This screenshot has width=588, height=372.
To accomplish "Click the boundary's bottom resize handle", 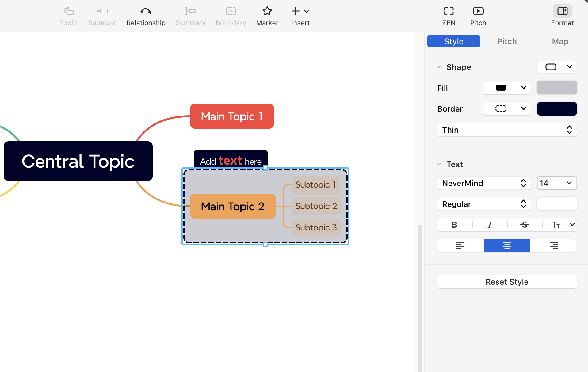I will [x=265, y=245].
